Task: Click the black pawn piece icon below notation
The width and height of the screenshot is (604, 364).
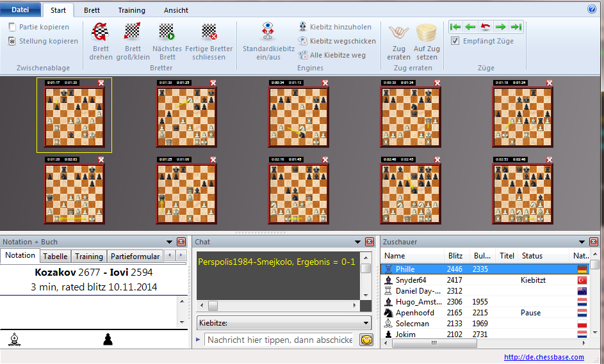Action: point(108,340)
